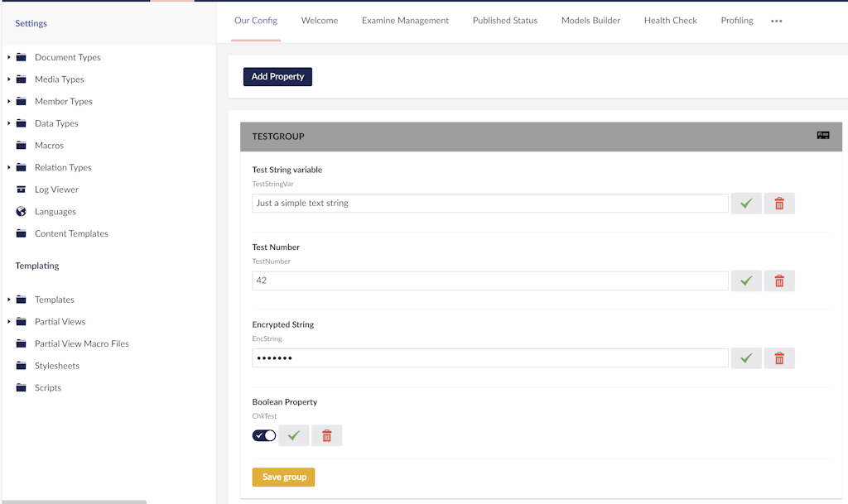The width and height of the screenshot is (848, 504).
Task: Click the Save group button
Action: point(283,477)
